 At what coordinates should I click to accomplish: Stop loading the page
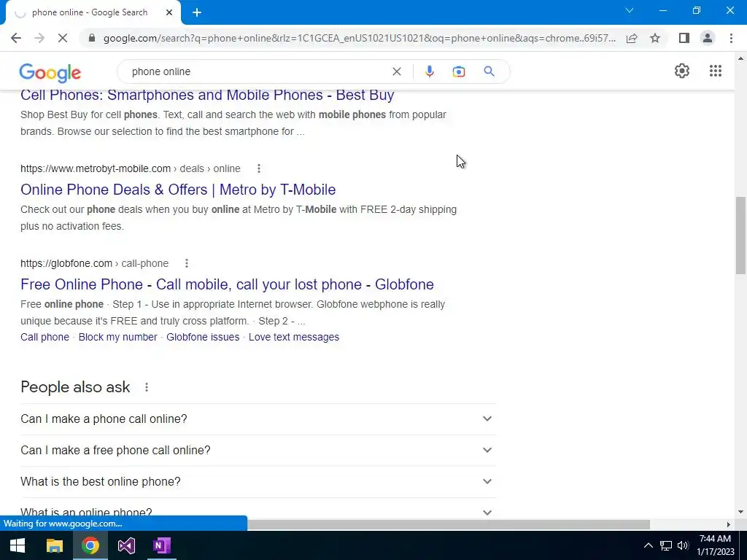point(63,38)
